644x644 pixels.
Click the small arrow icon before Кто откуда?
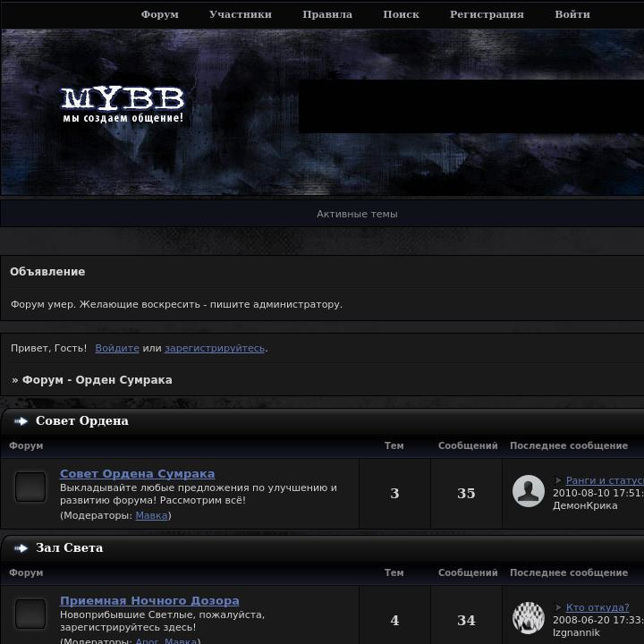(x=558, y=607)
